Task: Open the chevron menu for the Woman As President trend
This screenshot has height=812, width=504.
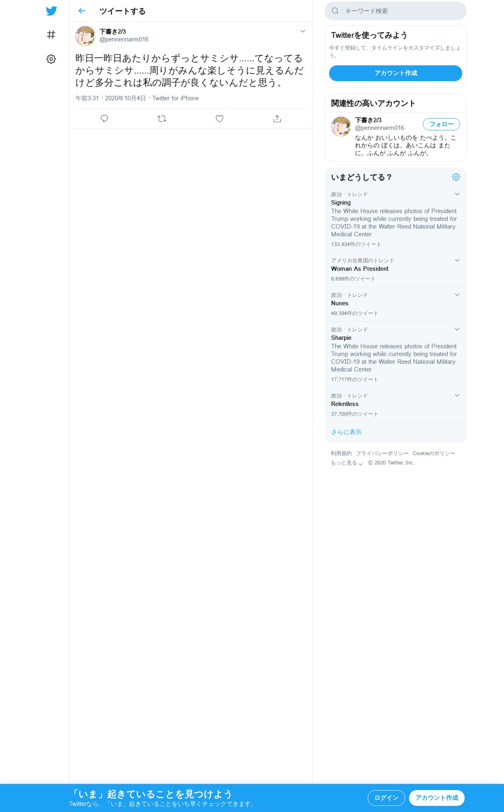Action: [x=457, y=260]
